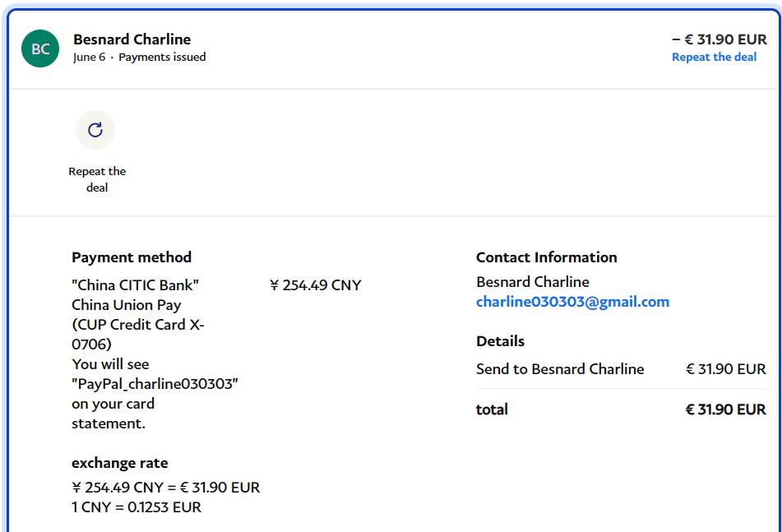Select the PayPal_charline030303 statement text
Viewport: 782px width, 532px height.
155,384
